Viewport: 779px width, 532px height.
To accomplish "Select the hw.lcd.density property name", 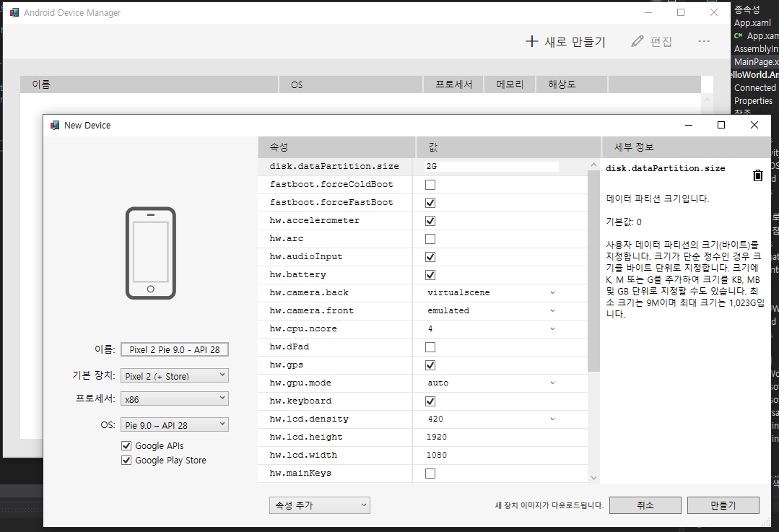I will tap(309, 419).
